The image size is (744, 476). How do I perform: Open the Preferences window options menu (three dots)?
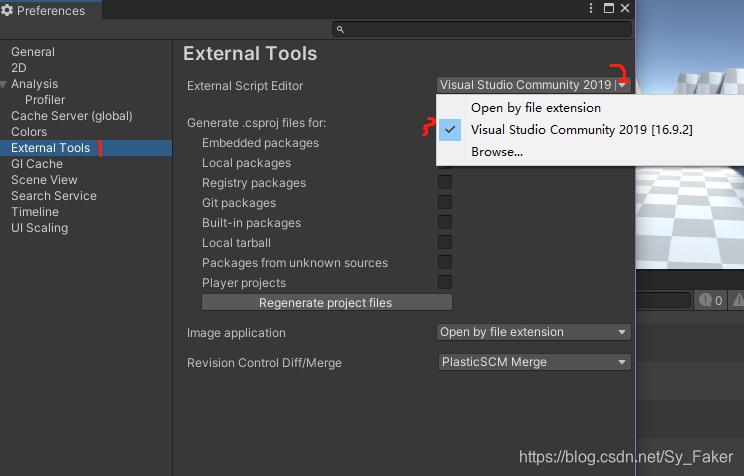(x=591, y=8)
